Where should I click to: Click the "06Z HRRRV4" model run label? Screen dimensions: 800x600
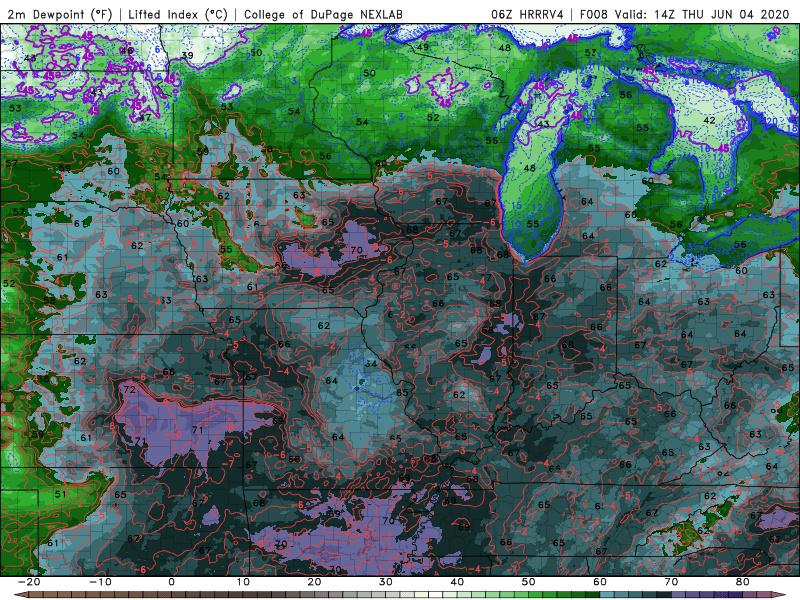pyautogui.click(x=527, y=14)
